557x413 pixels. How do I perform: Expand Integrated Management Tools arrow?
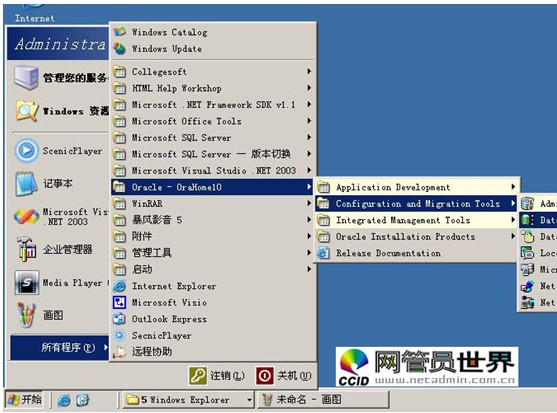(x=513, y=220)
